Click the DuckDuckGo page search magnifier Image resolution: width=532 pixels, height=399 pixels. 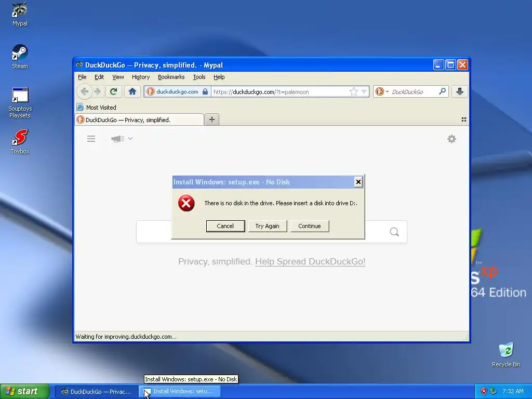click(x=394, y=232)
